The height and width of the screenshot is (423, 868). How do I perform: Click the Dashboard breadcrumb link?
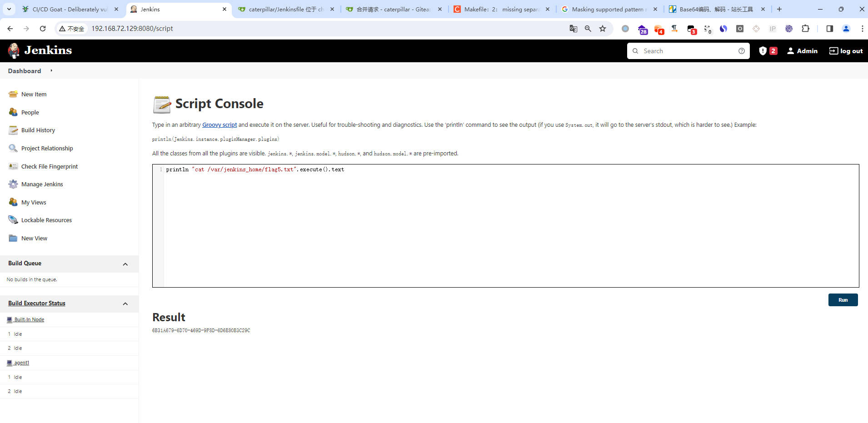point(25,71)
